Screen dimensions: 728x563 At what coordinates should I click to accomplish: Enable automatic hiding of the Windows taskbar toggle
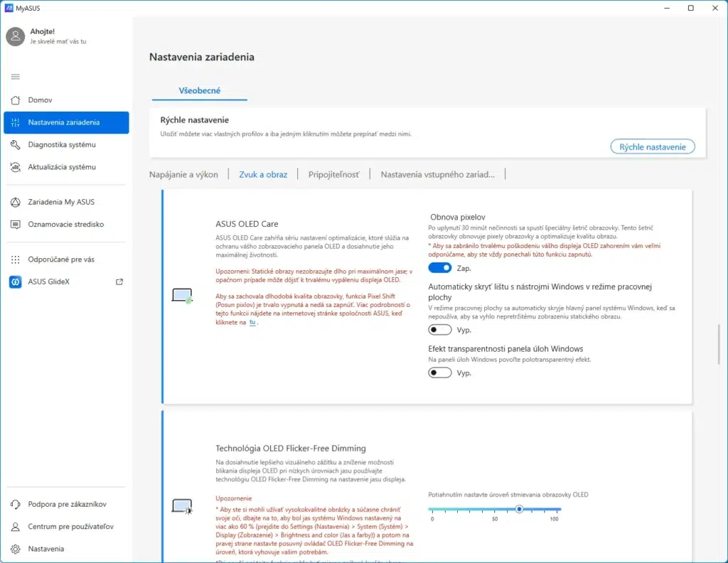pos(439,330)
